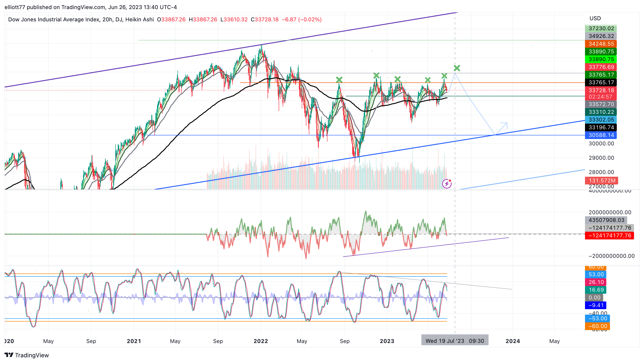Click the purple lightning bolt event icon
Viewport: 644px width, 363px height.
tap(447, 184)
